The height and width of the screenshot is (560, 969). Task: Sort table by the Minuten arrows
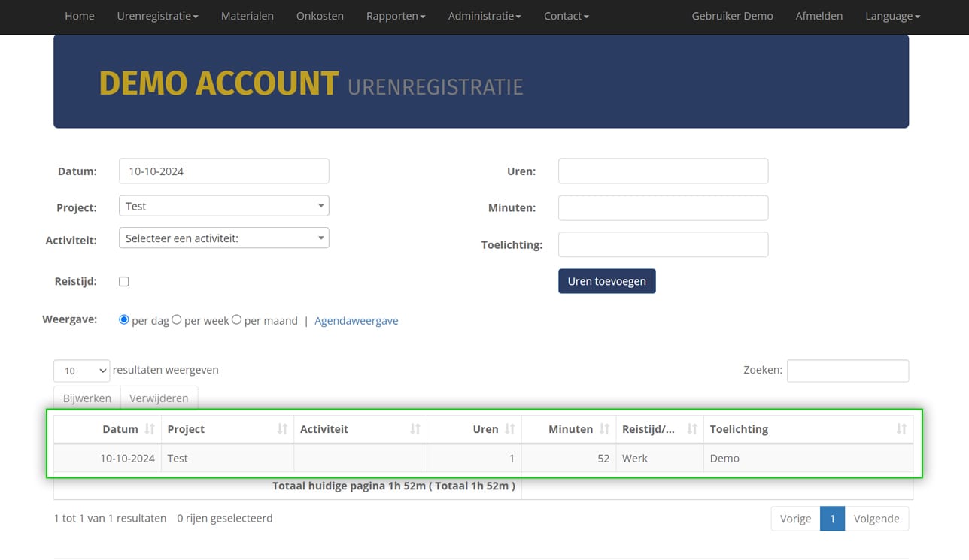(x=604, y=429)
